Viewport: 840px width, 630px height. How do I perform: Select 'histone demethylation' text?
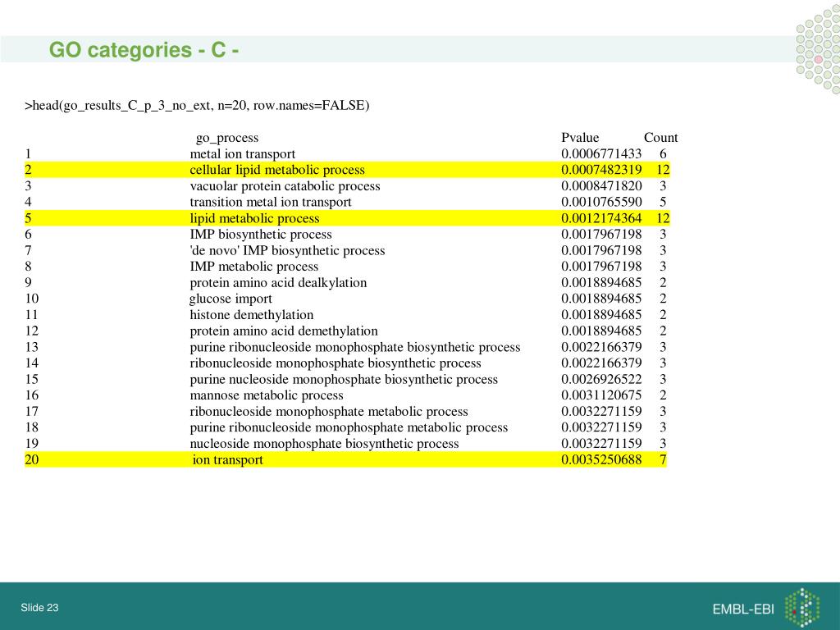click(x=252, y=314)
